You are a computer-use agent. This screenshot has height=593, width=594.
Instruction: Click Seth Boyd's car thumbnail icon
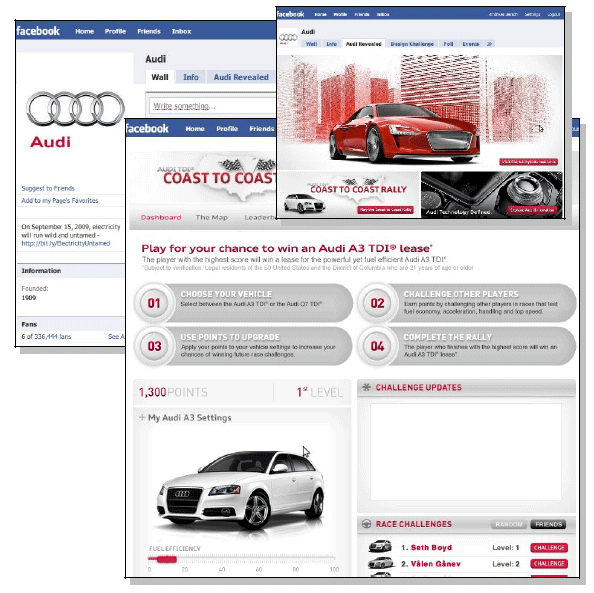click(380, 547)
